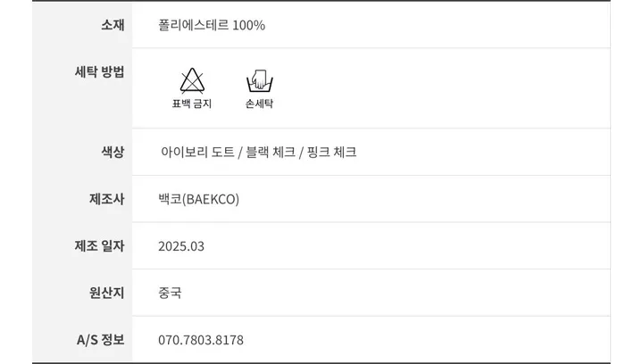Click the 중국 origin value
This screenshot has height=364, width=643.
click(x=170, y=294)
